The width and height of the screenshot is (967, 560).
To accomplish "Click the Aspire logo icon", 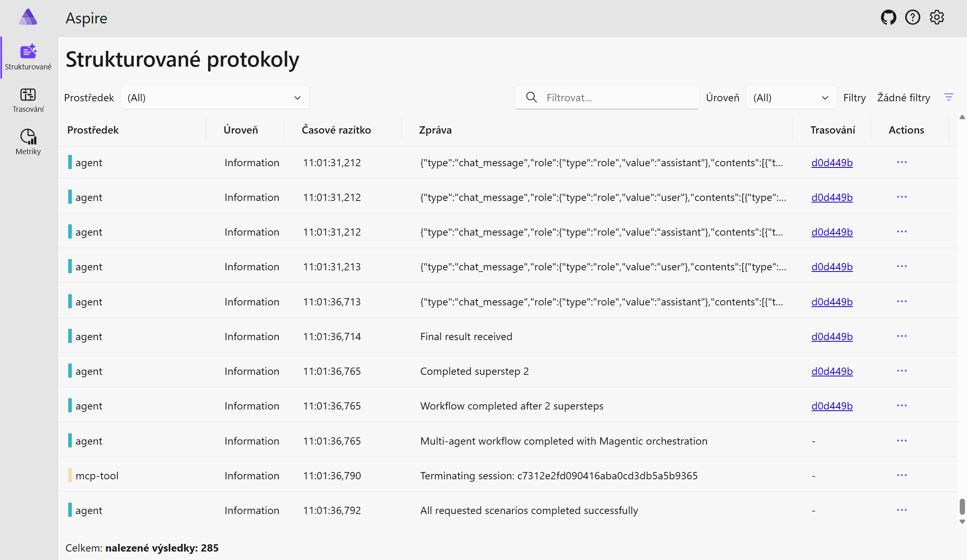I will [x=28, y=17].
